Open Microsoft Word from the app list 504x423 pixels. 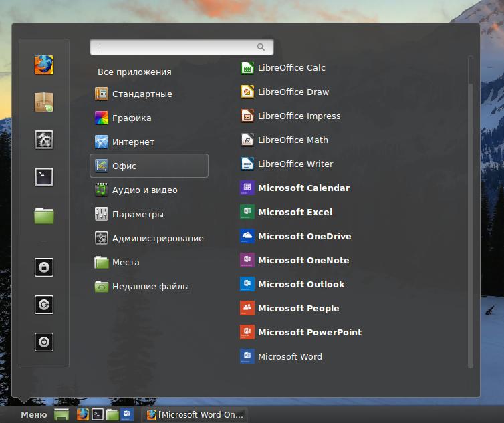(281, 356)
